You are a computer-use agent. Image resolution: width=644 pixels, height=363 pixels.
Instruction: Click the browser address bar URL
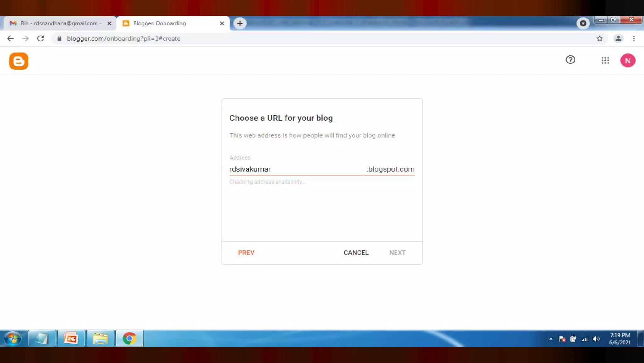[x=123, y=39]
